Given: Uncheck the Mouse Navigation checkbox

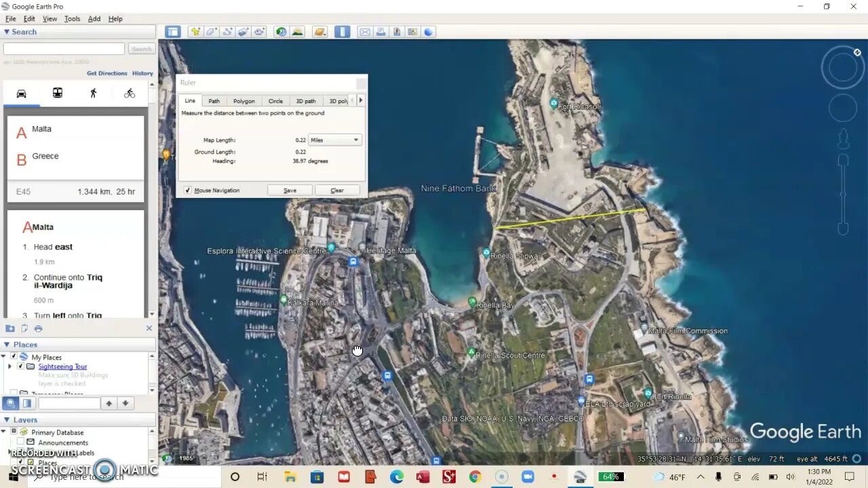Looking at the screenshot, I should coord(188,190).
